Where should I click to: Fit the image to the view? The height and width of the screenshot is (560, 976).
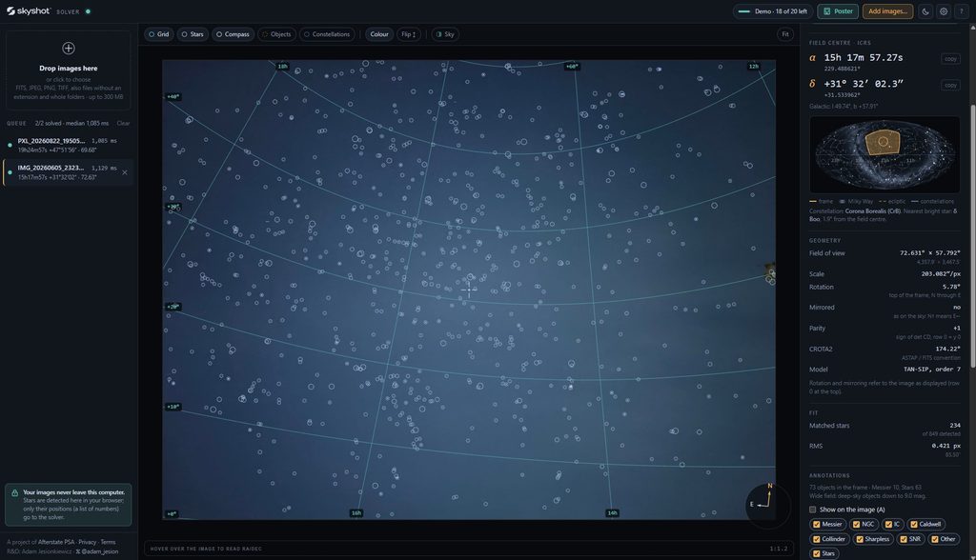[x=785, y=34]
